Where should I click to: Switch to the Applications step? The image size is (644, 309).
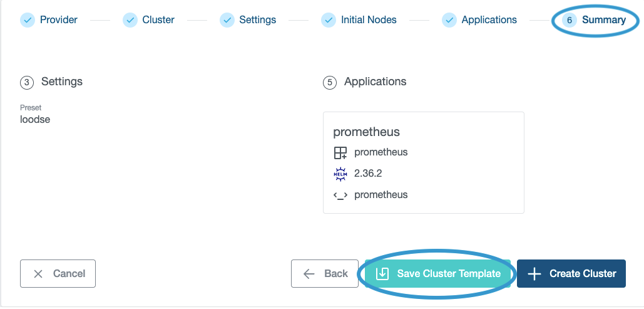tap(489, 20)
